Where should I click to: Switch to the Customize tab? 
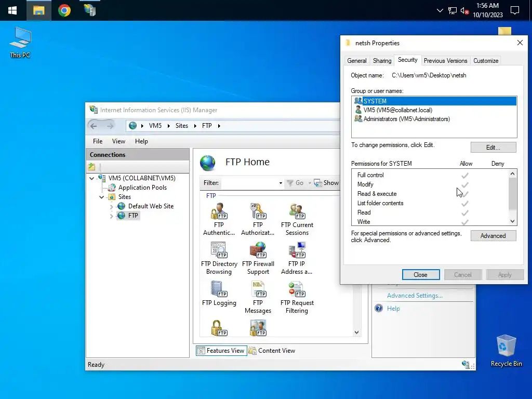pyautogui.click(x=486, y=61)
